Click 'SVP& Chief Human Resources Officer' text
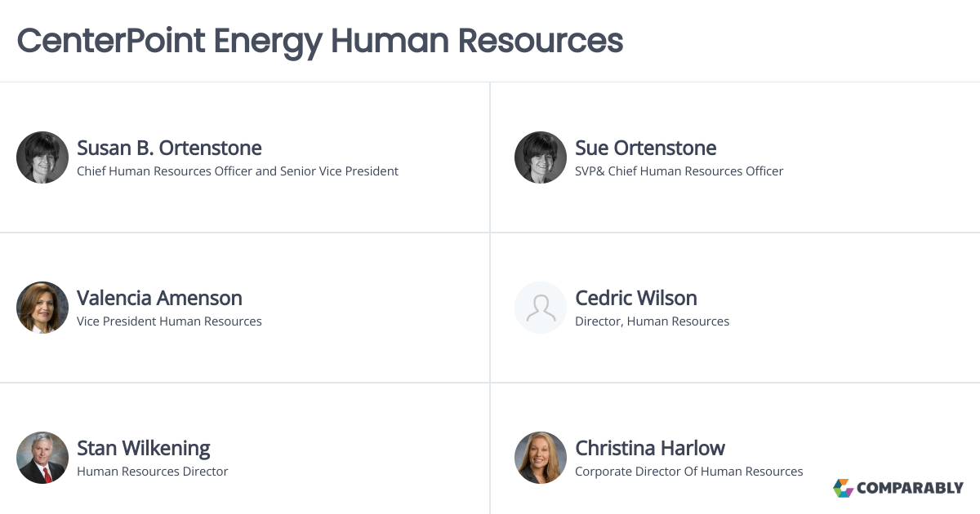Screen dimensions: 980x514 pyautogui.click(x=679, y=171)
